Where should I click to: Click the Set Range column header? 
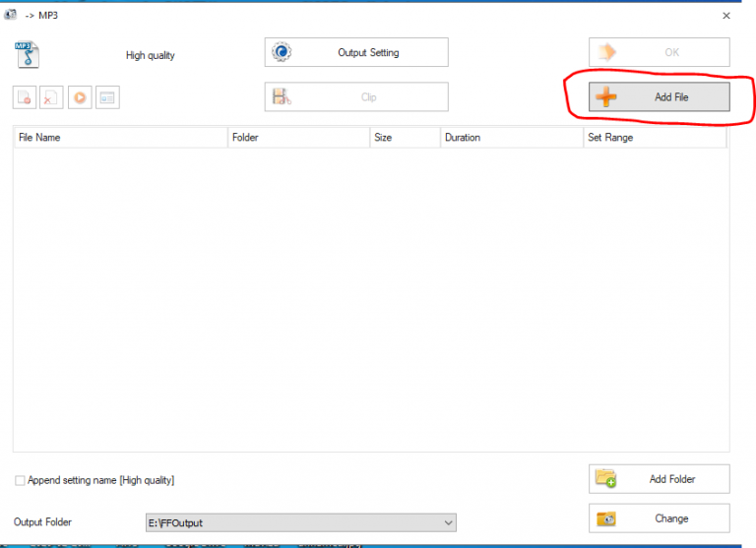pyautogui.click(x=655, y=138)
